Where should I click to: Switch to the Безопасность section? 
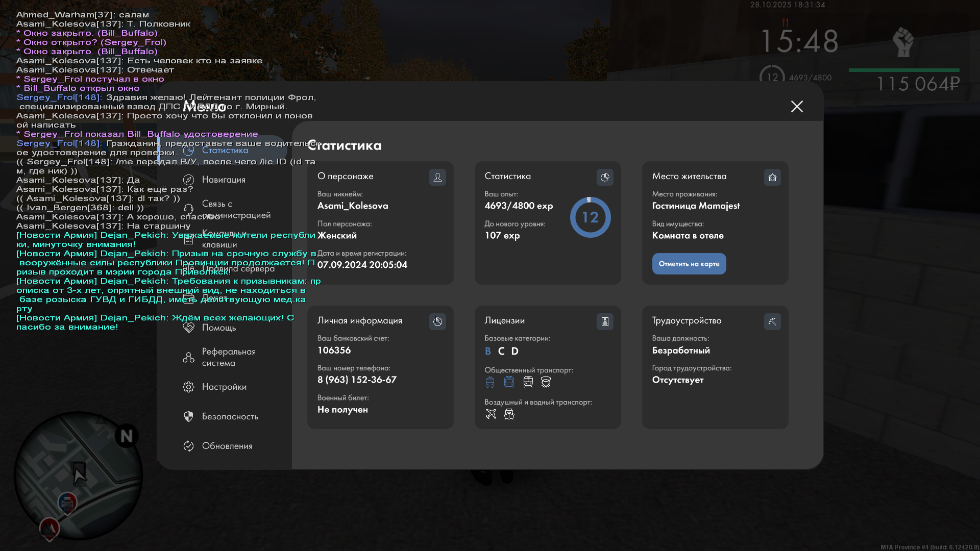pyautogui.click(x=230, y=416)
